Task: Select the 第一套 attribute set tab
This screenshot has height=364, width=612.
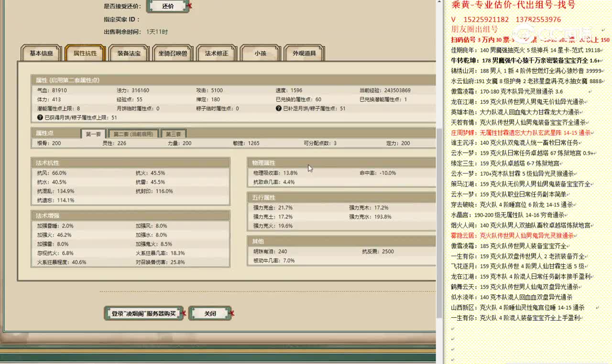Action: (x=93, y=134)
